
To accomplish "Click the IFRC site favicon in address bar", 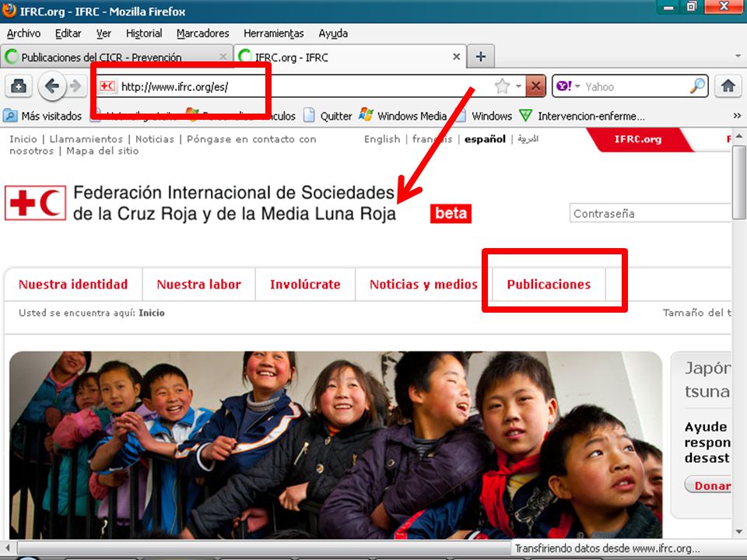I will point(107,86).
